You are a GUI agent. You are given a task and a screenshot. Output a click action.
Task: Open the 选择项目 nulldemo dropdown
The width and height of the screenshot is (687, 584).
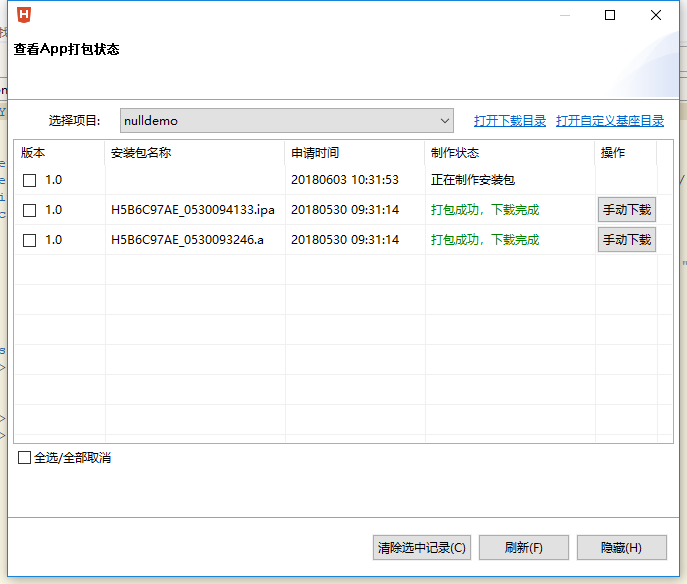287,121
